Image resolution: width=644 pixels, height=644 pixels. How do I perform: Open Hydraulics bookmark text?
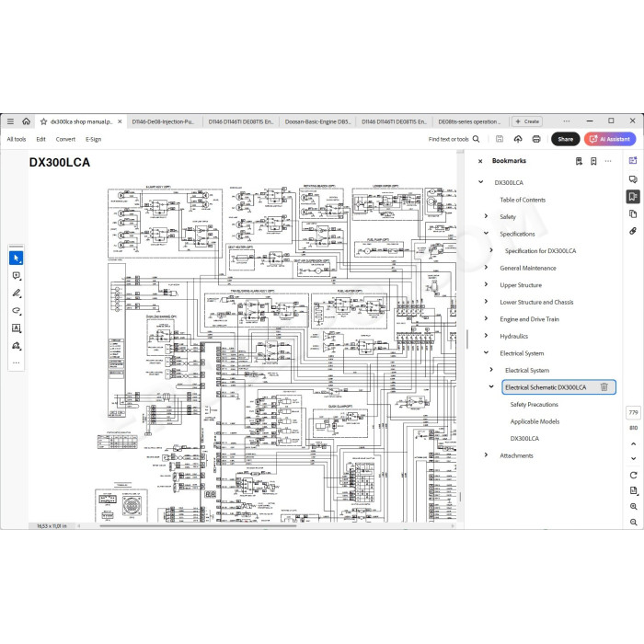513,336
